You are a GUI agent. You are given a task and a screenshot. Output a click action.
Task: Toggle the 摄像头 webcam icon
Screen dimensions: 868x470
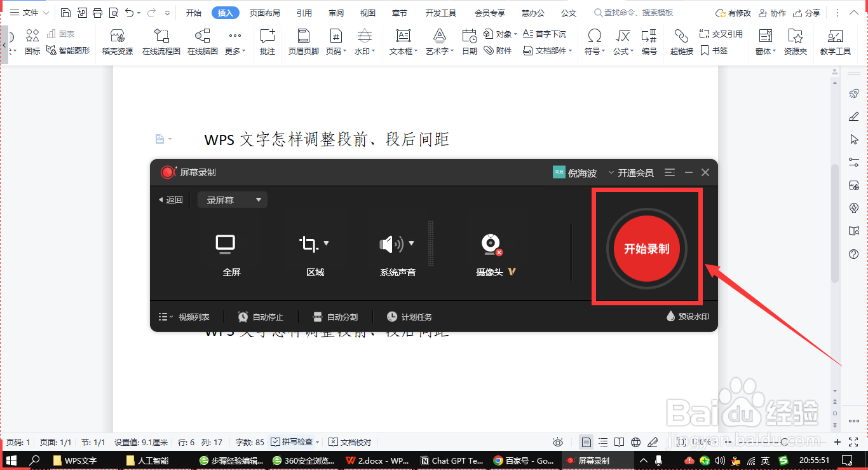491,245
